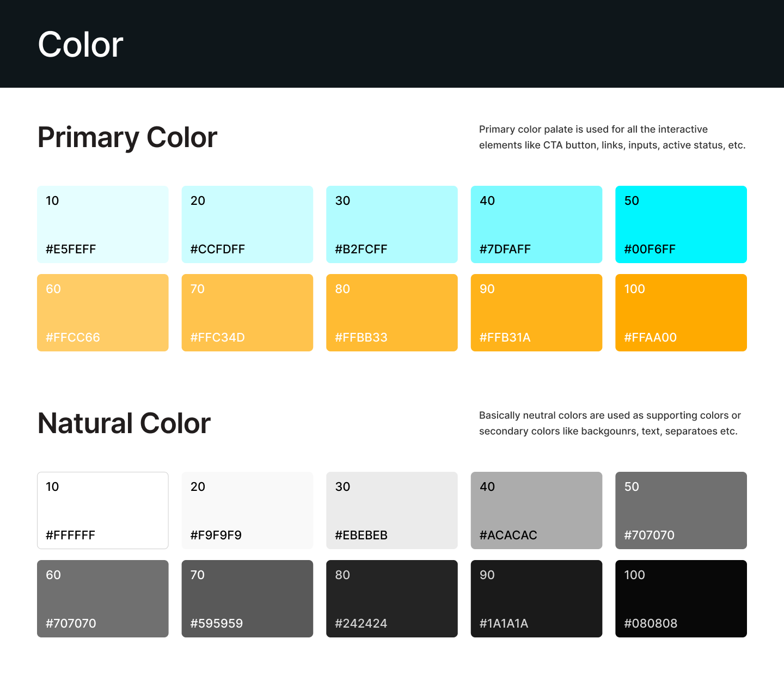The height and width of the screenshot is (681, 784).
Task: Click the #FFAA00 primary 100 swatch
Action: click(681, 313)
